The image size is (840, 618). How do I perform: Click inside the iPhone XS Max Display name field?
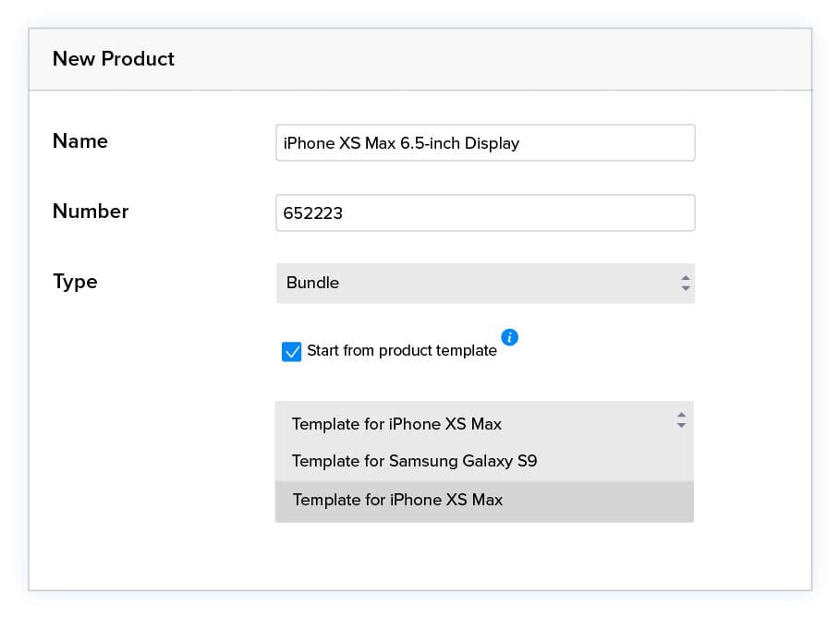485,142
